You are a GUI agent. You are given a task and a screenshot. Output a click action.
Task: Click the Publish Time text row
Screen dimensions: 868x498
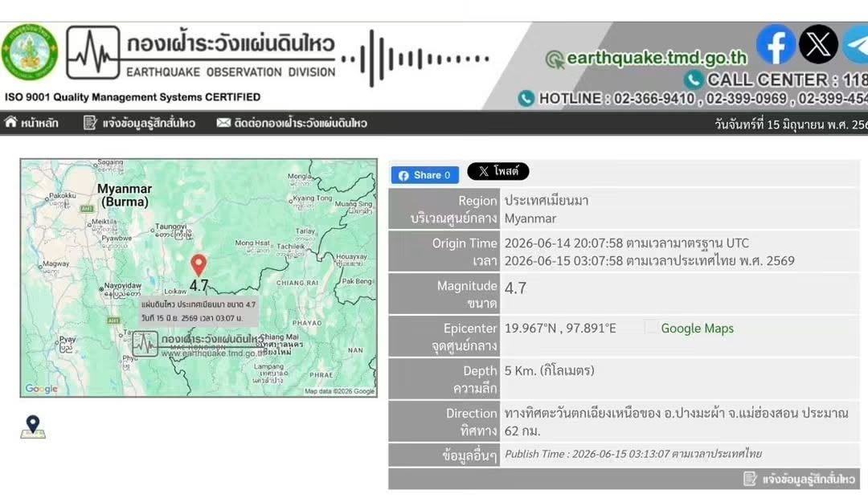point(633,454)
